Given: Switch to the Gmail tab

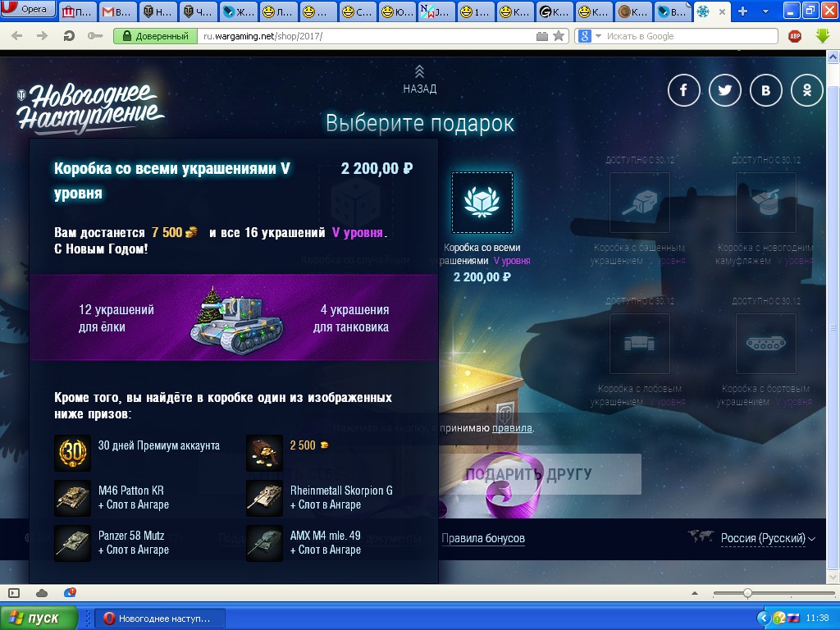Looking at the screenshot, I should pos(116,11).
